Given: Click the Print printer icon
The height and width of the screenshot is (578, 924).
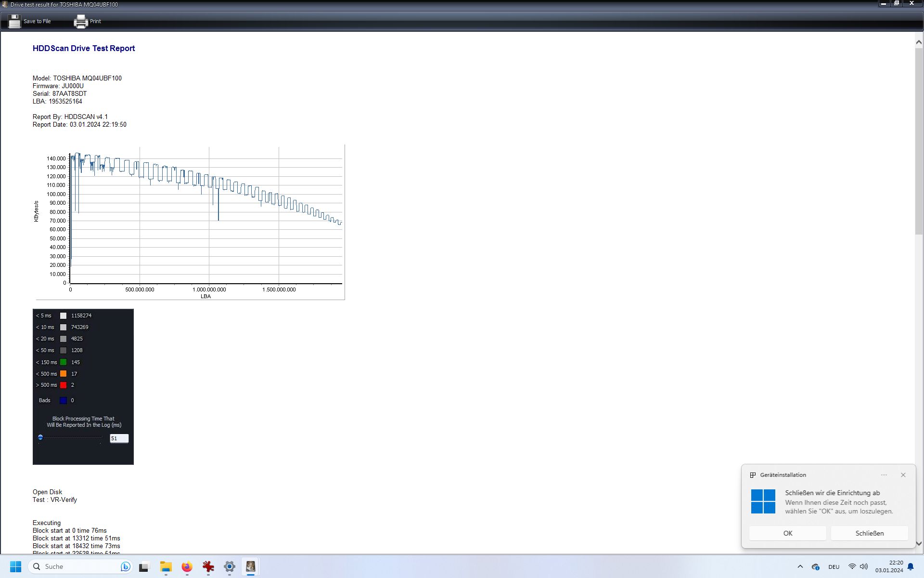Looking at the screenshot, I should coord(80,21).
